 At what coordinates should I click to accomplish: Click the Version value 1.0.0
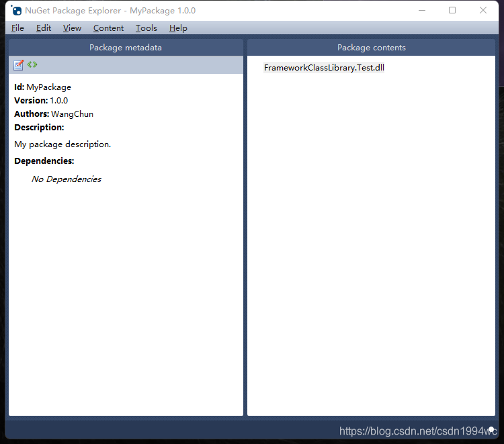[x=59, y=101]
